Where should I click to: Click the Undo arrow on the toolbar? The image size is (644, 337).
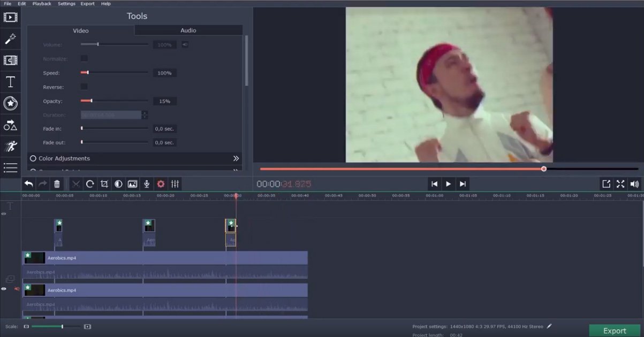(28, 183)
